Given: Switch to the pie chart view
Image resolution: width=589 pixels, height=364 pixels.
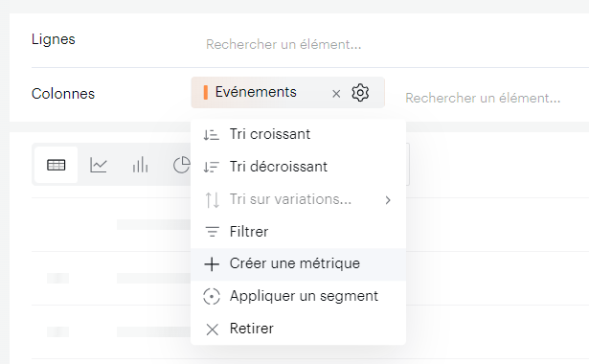Looking at the screenshot, I should 181,165.
